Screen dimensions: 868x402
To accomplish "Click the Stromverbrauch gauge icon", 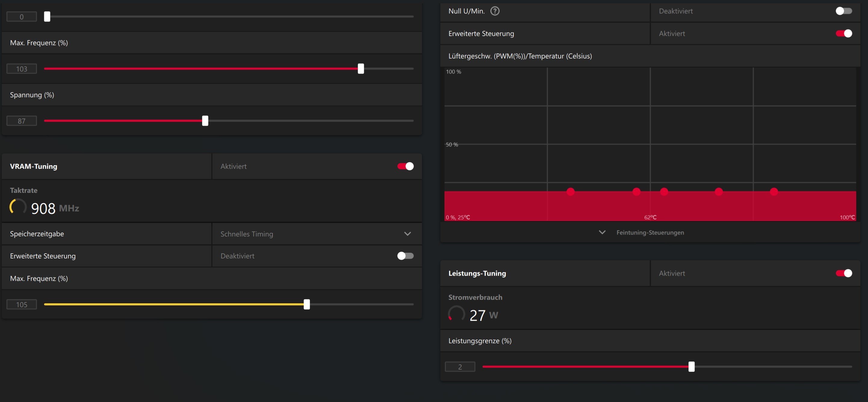I will click(456, 314).
